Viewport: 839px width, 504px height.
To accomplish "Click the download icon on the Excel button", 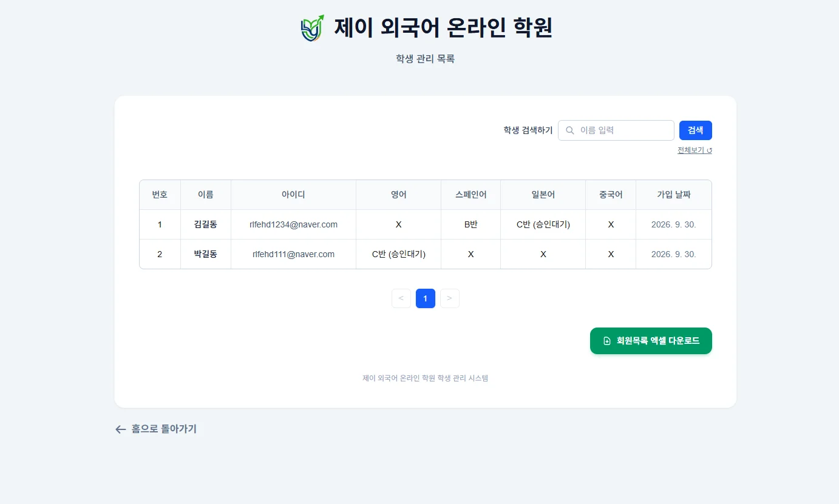I will [x=607, y=341].
